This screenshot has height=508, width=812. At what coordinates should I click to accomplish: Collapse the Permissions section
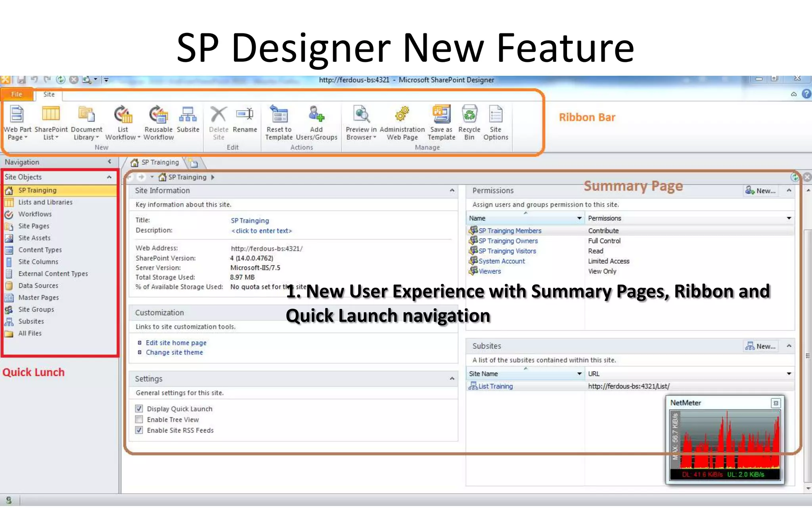coord(789,190)
